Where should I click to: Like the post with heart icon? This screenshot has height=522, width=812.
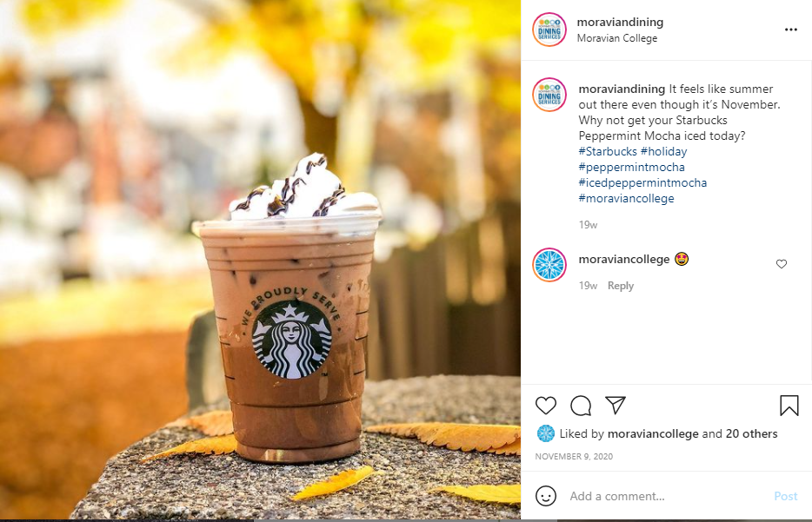[x=545, y=406]
